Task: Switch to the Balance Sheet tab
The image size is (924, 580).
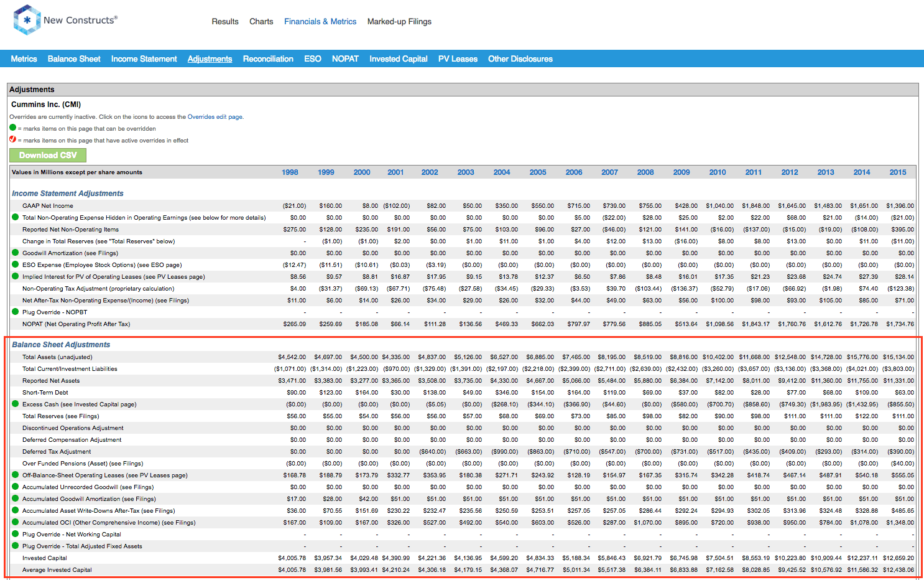Action: point(74,58)
